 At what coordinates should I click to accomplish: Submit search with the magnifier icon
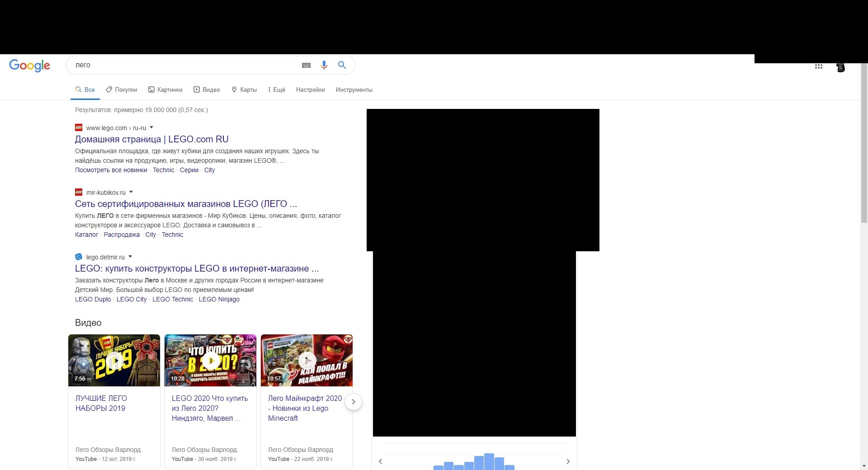(x=342, y=65)
